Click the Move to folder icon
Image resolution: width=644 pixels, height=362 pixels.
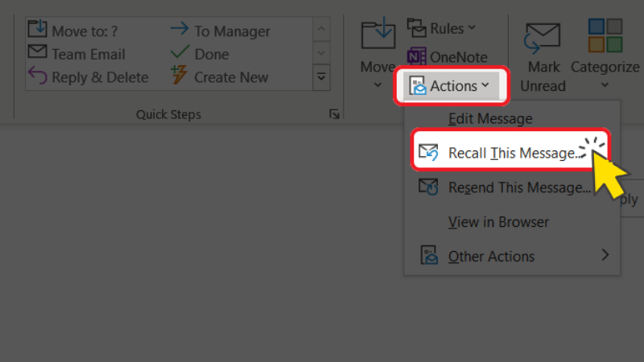tap(38, 30)
